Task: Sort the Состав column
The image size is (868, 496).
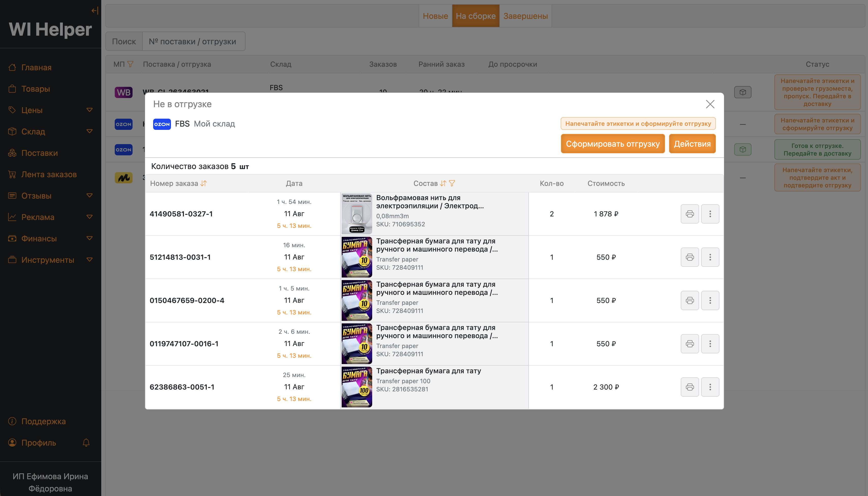Action: pyautogui.click(x=443, y=183)
